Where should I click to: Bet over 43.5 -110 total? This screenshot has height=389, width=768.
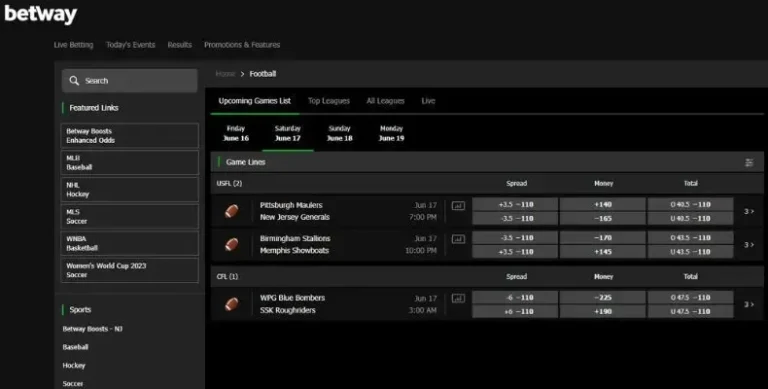691,238
